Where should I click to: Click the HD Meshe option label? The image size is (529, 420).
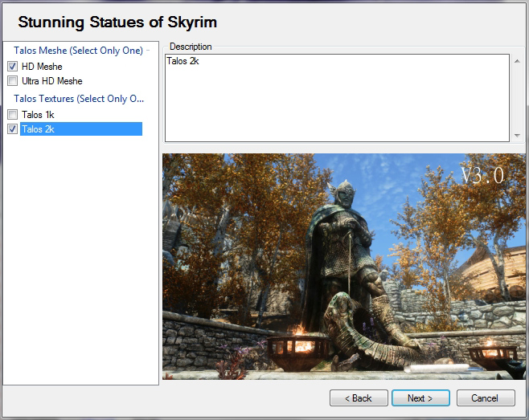click(42, 67)
